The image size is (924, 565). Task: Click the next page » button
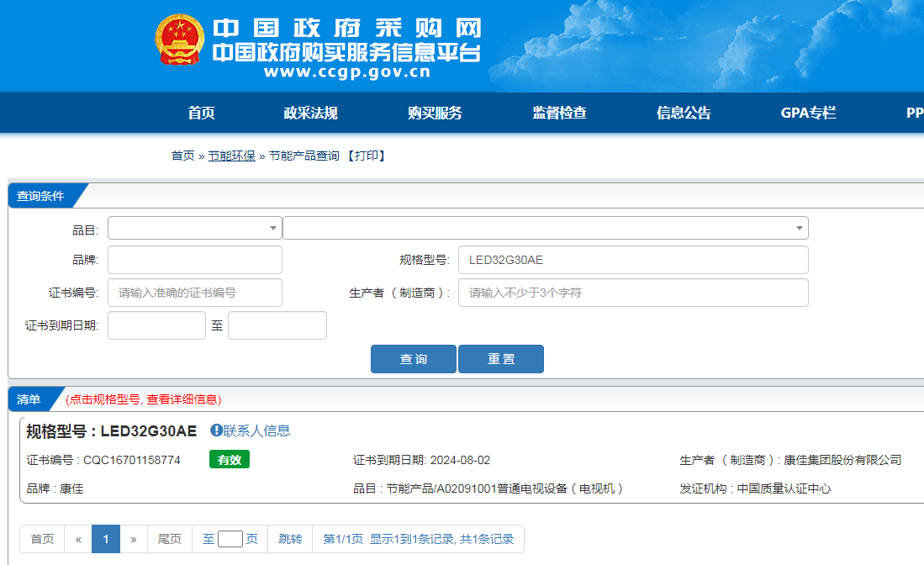134,539
